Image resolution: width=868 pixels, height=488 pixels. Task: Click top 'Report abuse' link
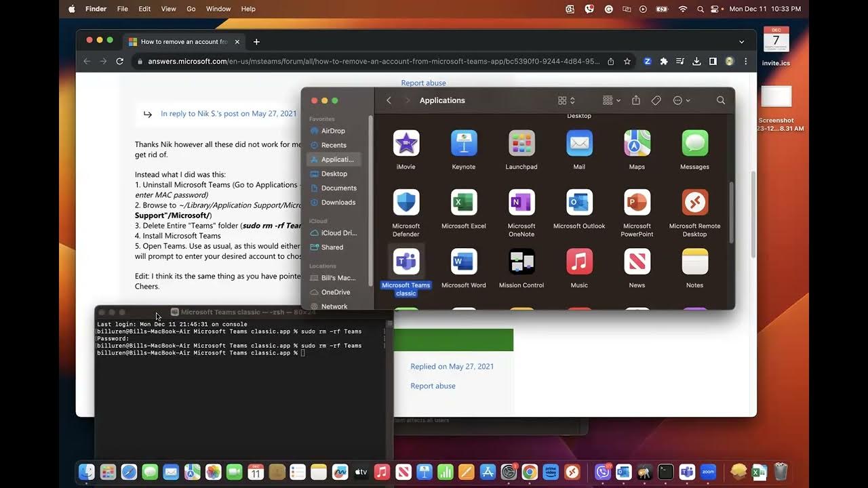pos(423,83)
